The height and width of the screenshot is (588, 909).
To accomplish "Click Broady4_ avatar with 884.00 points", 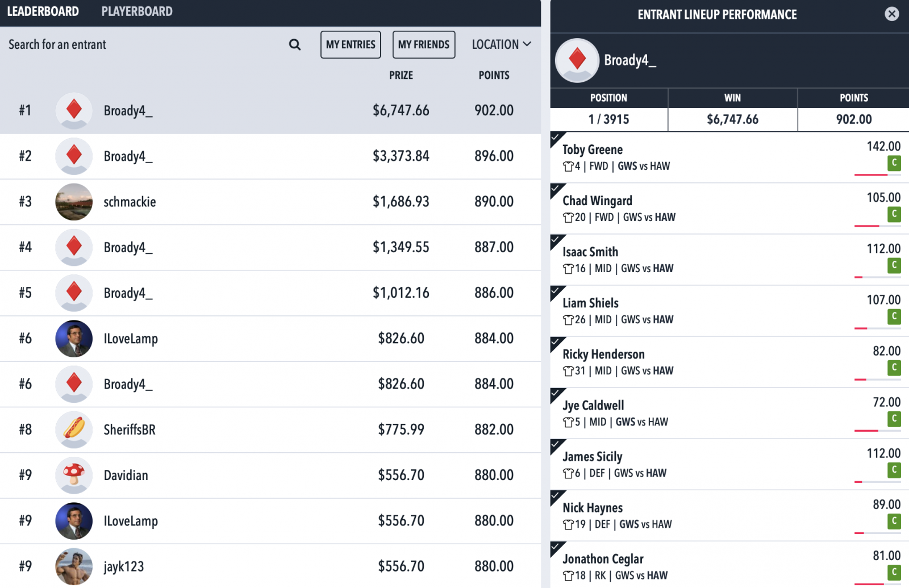I will 74,384.
